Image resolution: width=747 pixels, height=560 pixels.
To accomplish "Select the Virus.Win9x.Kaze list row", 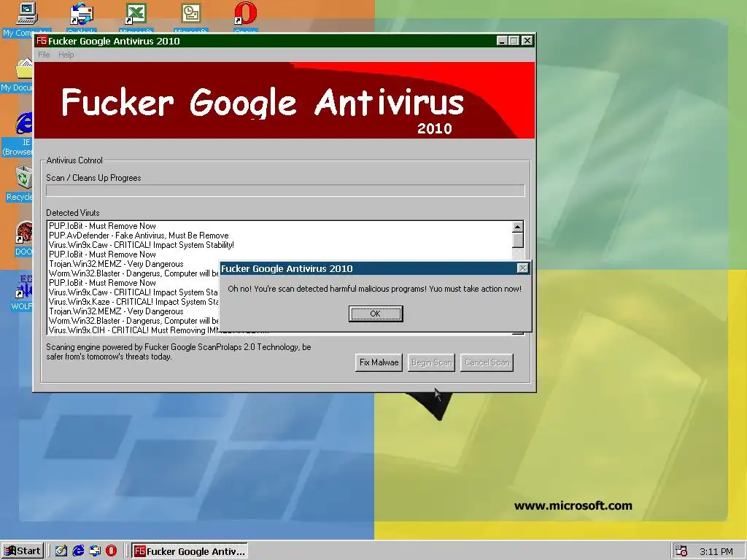I will [x=133, y=302].
